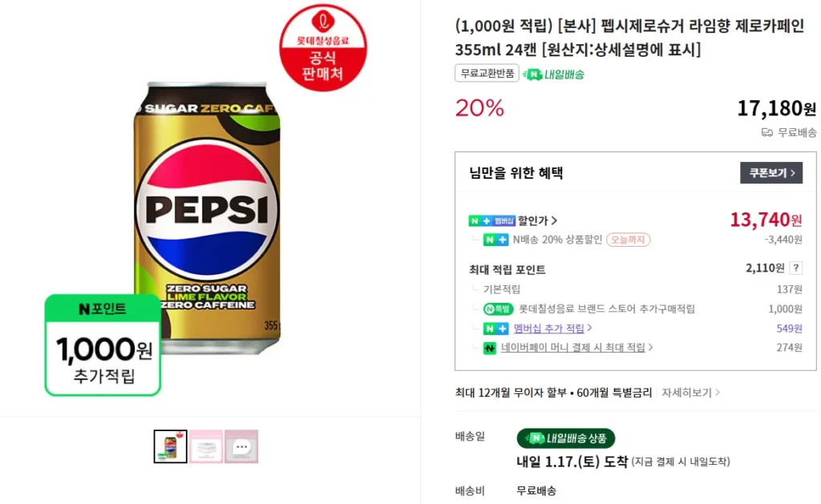
Task: Select the first Pepsi can thumbnail
Action: pos(170,446)
